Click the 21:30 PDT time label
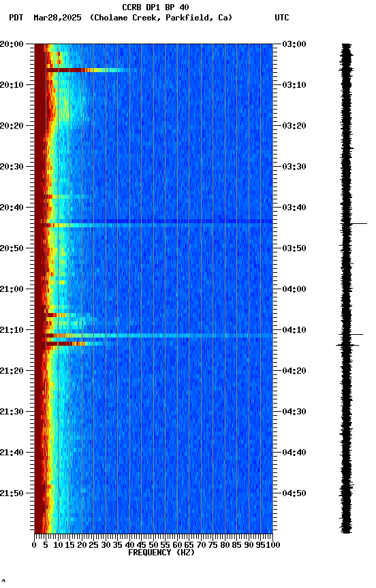Screen dimensions: 376x588 coord(12,412)
